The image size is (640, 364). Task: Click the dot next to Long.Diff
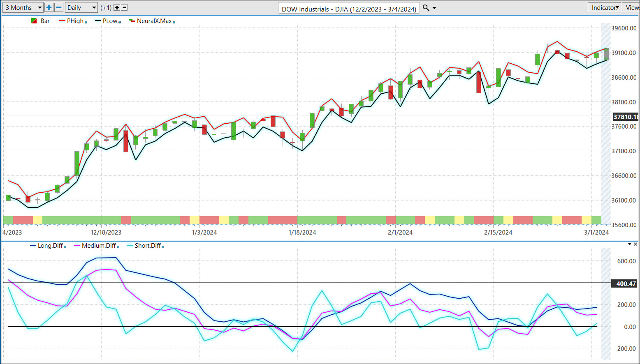tap(65, 247)
